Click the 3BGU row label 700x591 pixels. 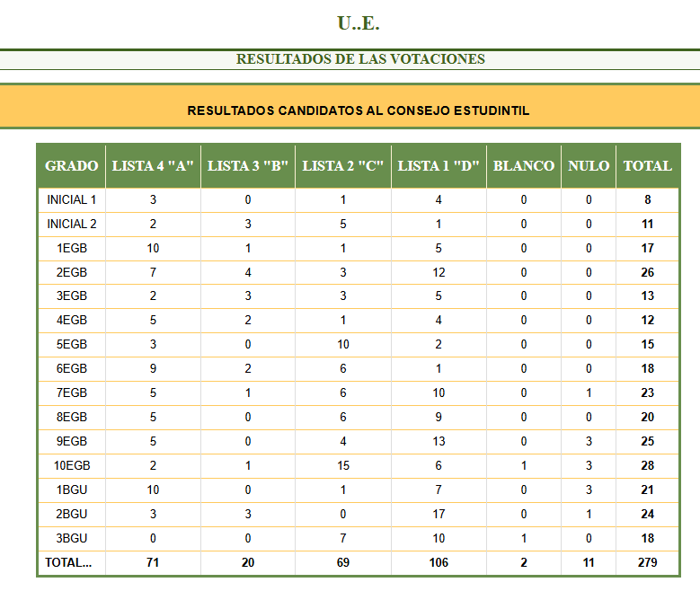coord(71,538)
